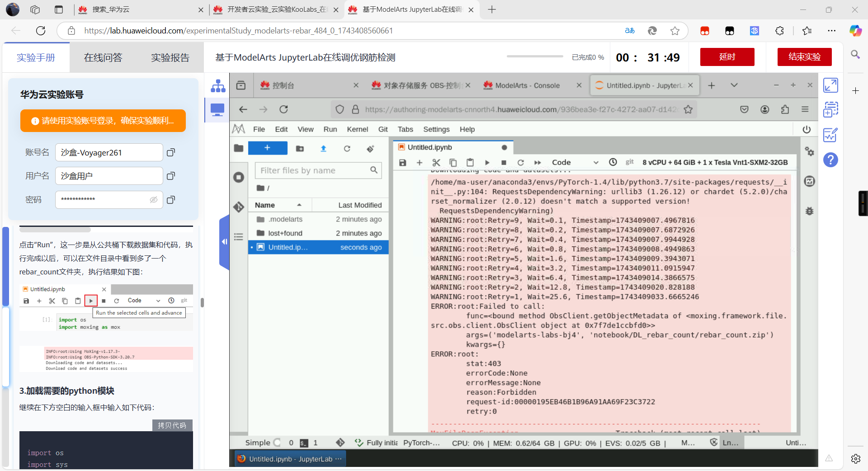The height and width of the screenshot is (471, 868).
Task: Save the notebook with the floppy disk icon
Action: (x=403, y=162)
